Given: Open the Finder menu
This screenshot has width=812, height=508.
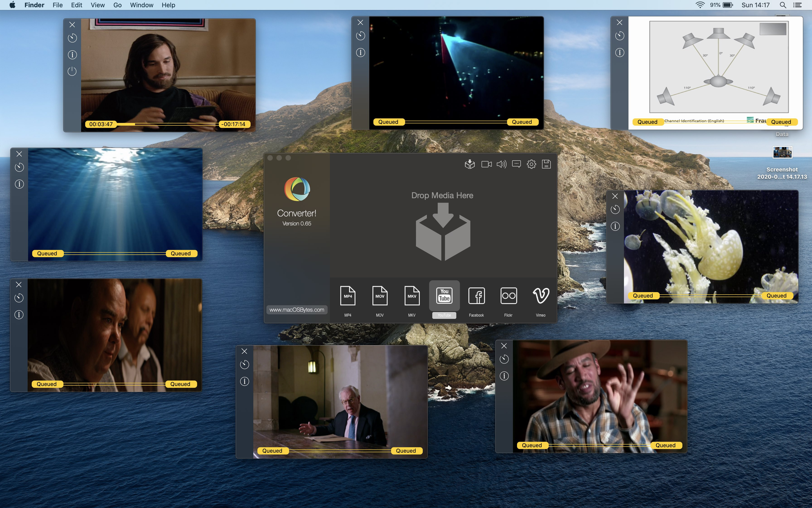Looking at the screenshot, I should pos(34,5).
